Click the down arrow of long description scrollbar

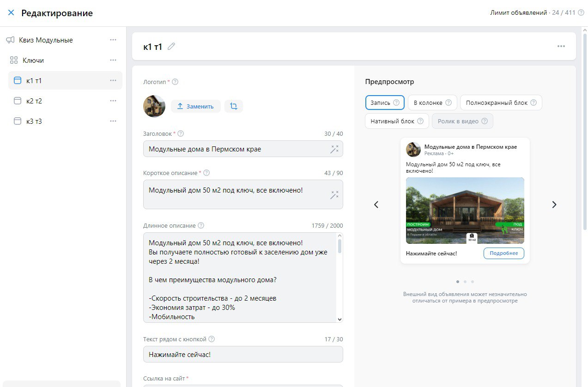pos(340,319)
